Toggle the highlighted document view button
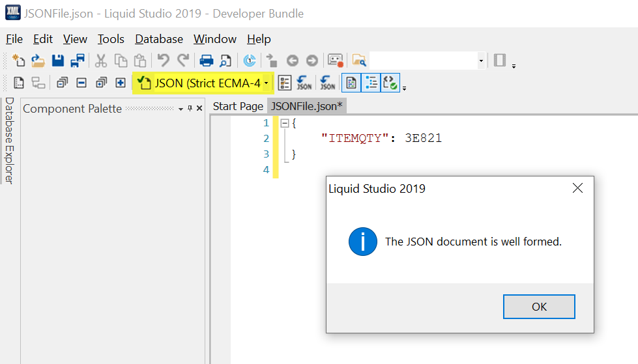 351,83
